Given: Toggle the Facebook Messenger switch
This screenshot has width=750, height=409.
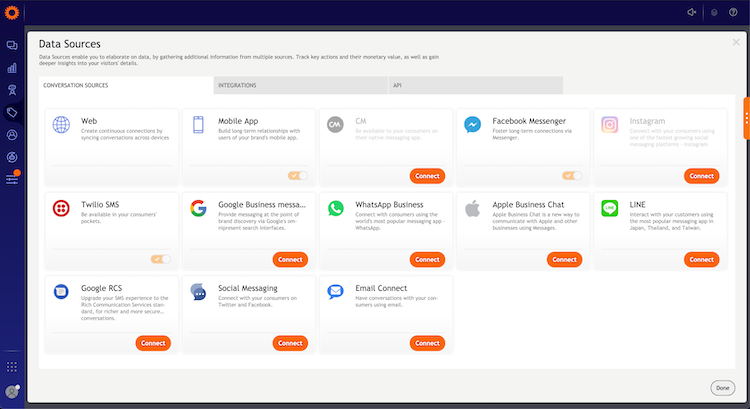Looking at the screenshot, I should point(572,176).
